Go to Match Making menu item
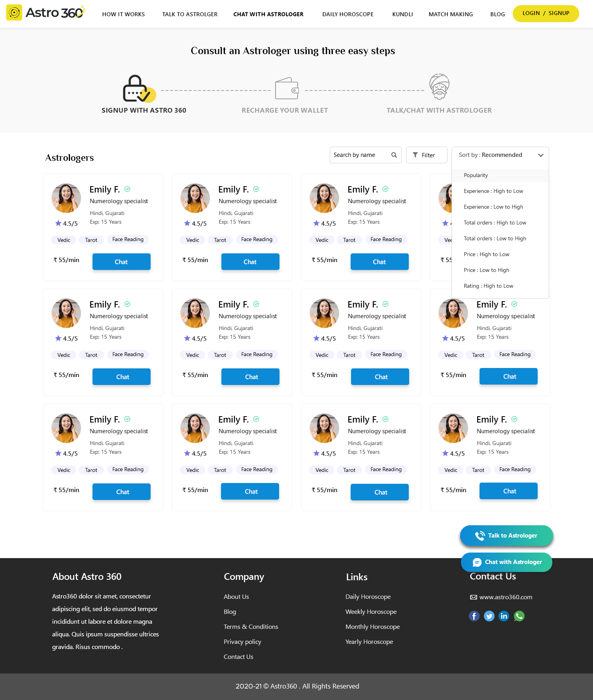 point(451,14)
